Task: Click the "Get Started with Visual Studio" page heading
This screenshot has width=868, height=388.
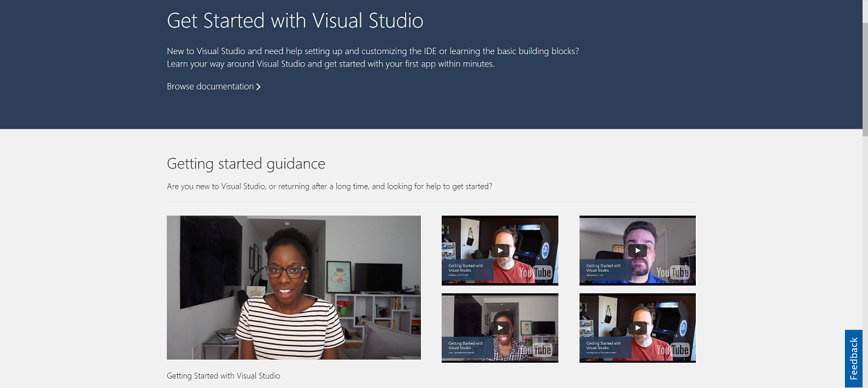Action: coord(295,20)
